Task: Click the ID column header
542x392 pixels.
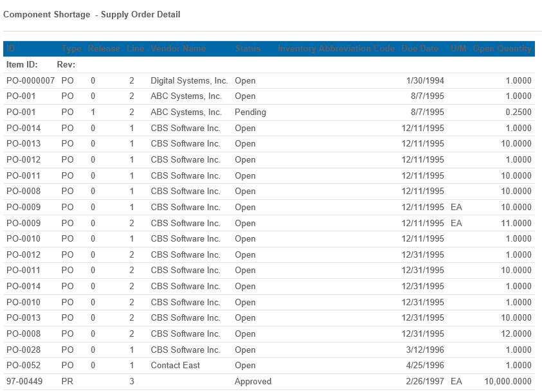Action: (11, 49)
